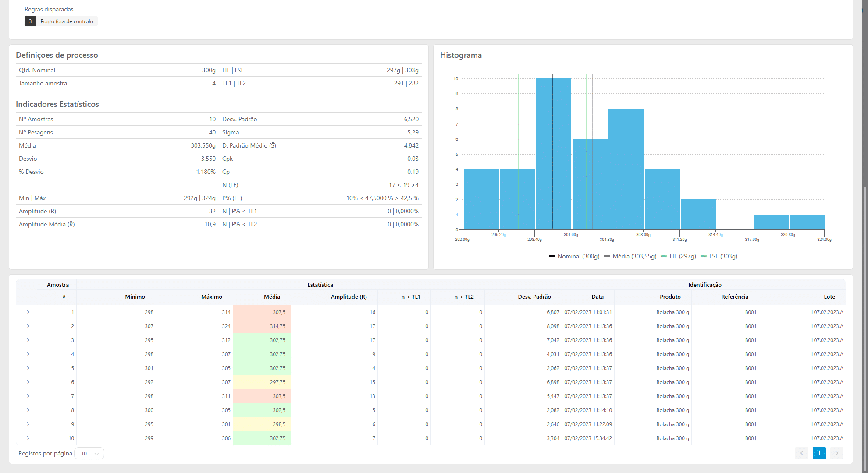Screen dimensions: 868x473
Task: Expand details of sample 6
Action: click(28, 382)
